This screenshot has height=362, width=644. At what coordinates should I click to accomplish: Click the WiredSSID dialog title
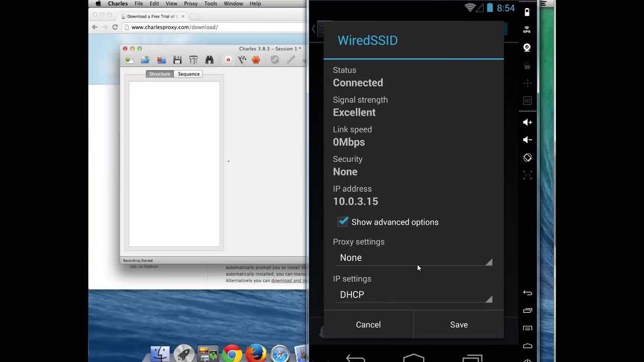pyautogui.click(x=368, y=41)
